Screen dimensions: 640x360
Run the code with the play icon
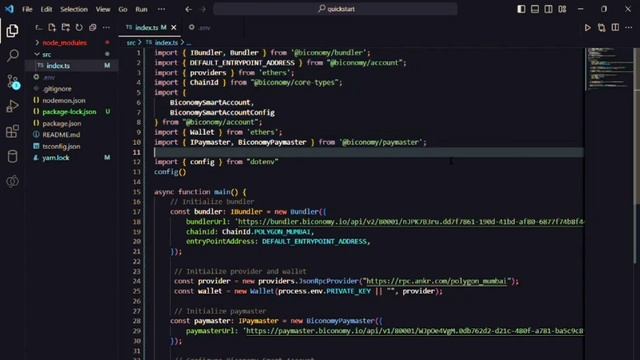[587, 27]
